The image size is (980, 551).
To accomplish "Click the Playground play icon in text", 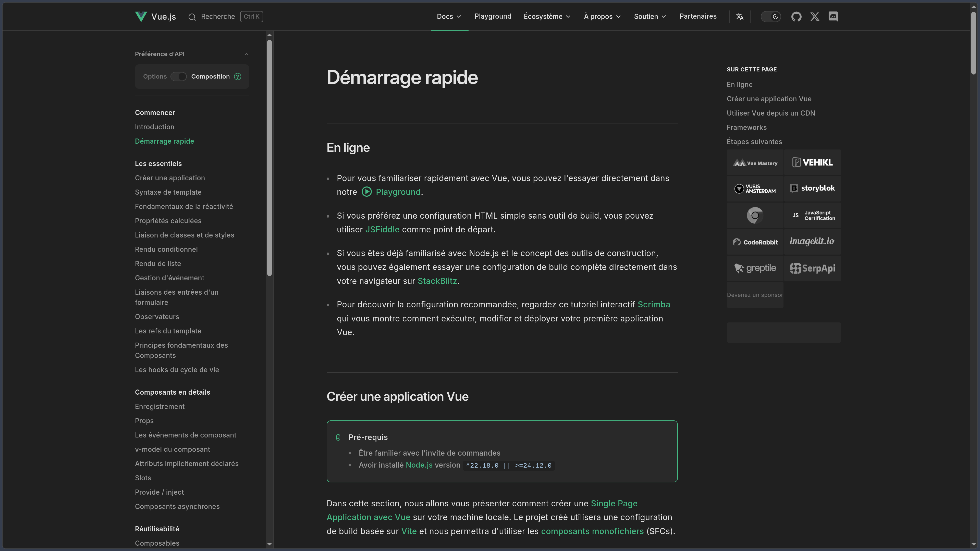I will 366,192.
